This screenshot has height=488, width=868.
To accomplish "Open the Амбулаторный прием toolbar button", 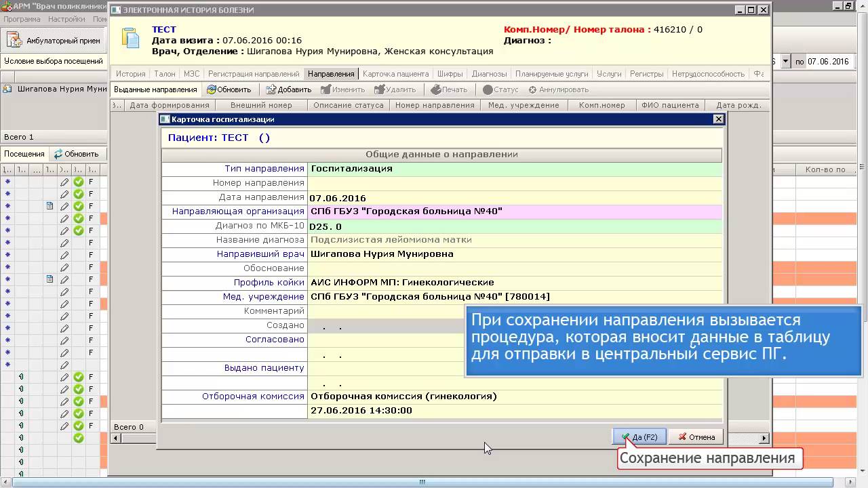I will 54,41.
